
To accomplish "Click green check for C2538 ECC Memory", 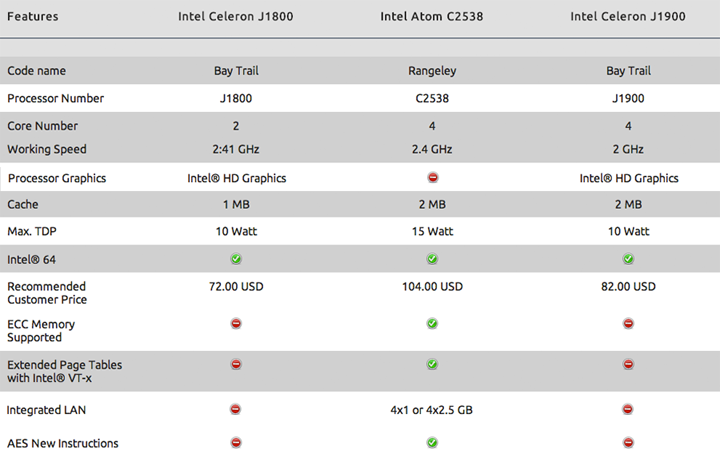I will pyautogui.click(x=432, y=323).
